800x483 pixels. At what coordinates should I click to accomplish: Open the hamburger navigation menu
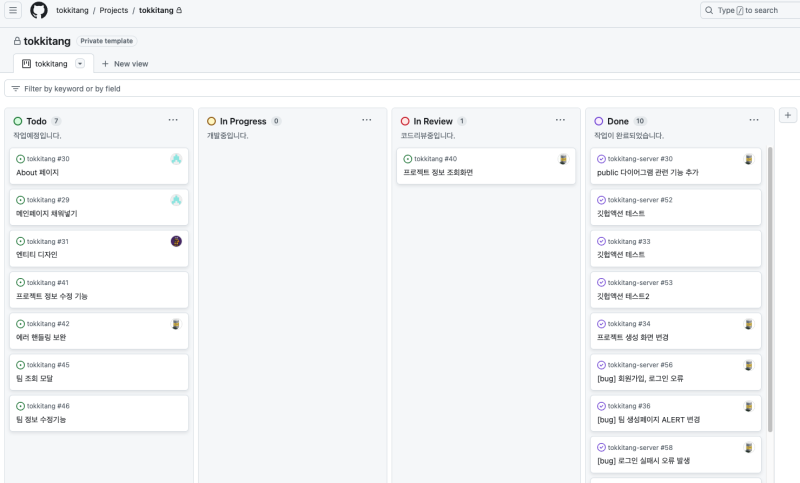(x=13, y=10)
